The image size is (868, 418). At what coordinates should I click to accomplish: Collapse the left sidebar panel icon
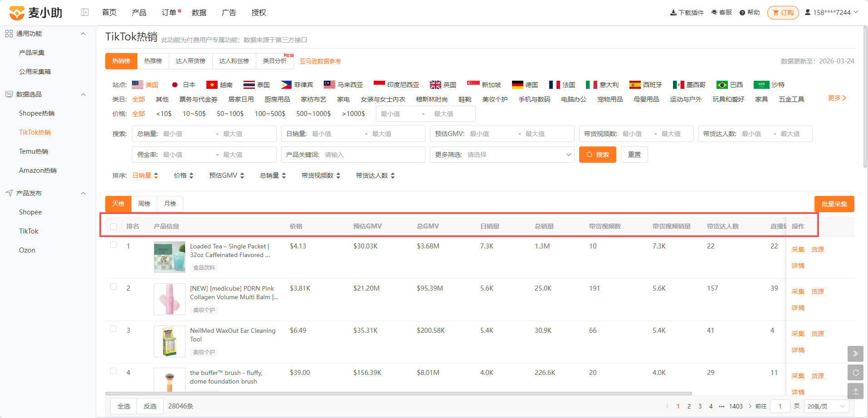(x=85, y=12)
